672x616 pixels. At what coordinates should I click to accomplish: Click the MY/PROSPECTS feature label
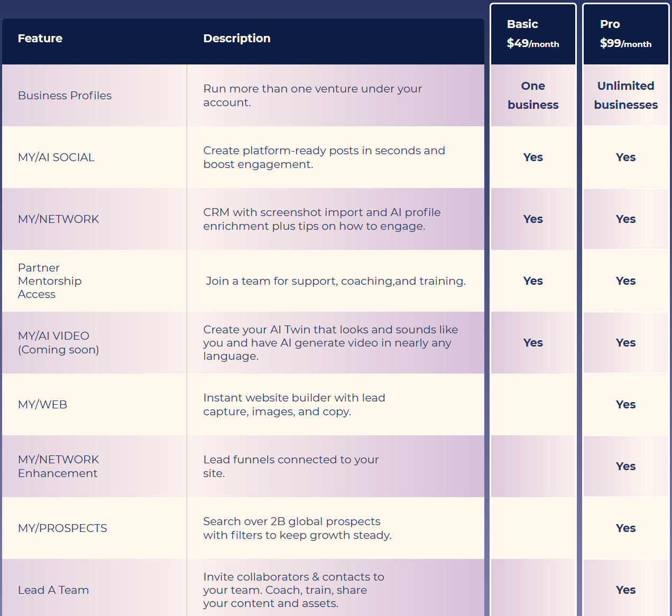pyautogui.click(x=62, y=528)
